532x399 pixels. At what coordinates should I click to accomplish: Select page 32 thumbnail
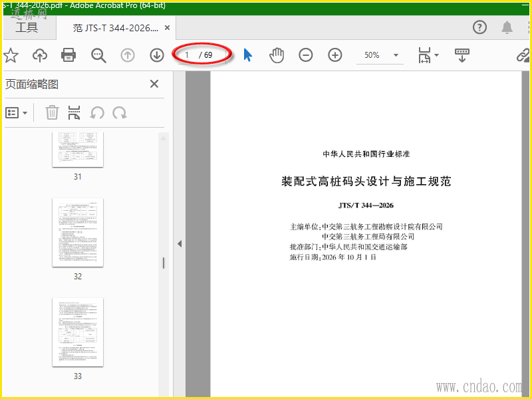78,232
